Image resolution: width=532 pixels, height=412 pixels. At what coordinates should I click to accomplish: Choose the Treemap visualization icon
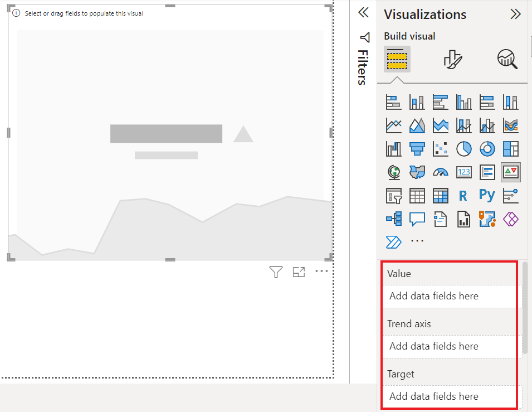click(511, 149)
